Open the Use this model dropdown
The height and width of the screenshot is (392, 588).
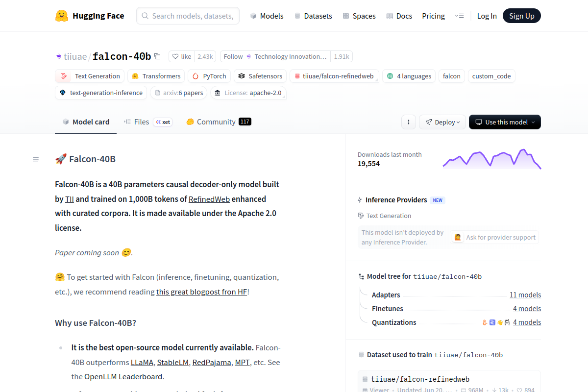[505, 122]
